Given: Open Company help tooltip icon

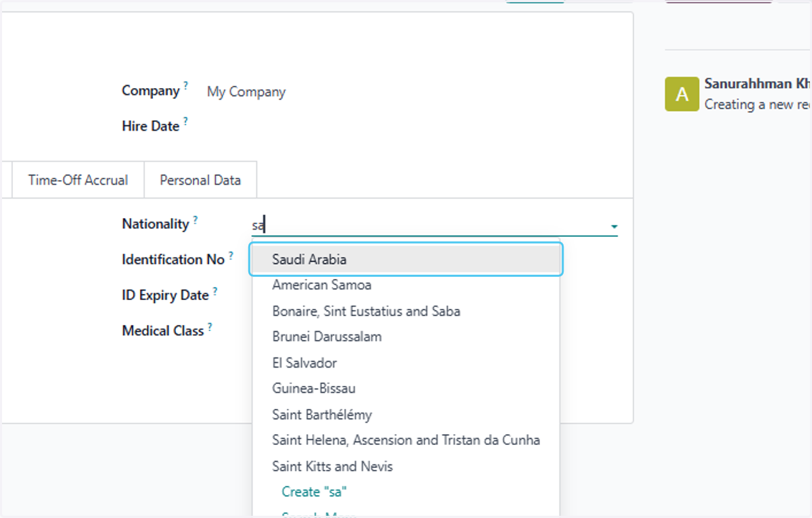Looking at the screenshot, I should tap(185, 86).
